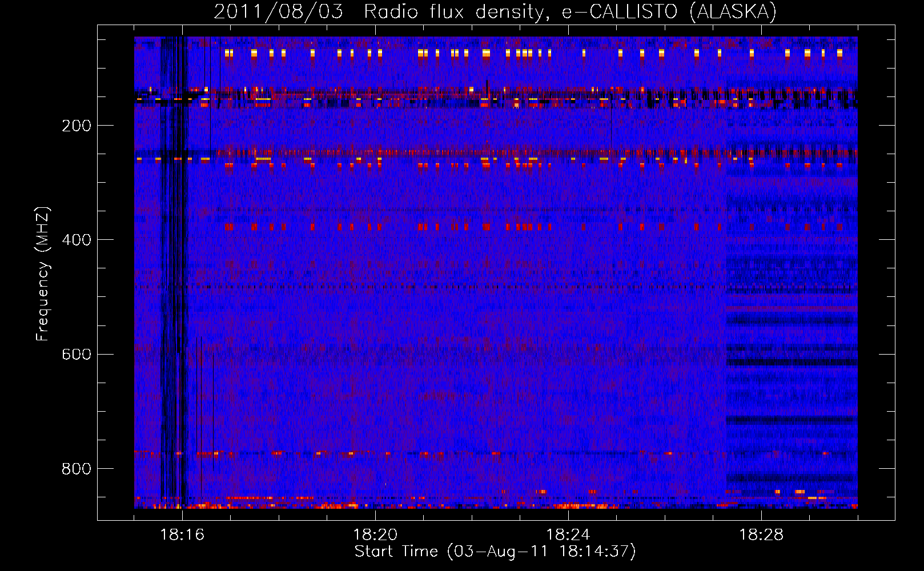Click the plot title "2011/08/03 Radio flux density, e-CALLISTO (ALASKA)"

495,12
